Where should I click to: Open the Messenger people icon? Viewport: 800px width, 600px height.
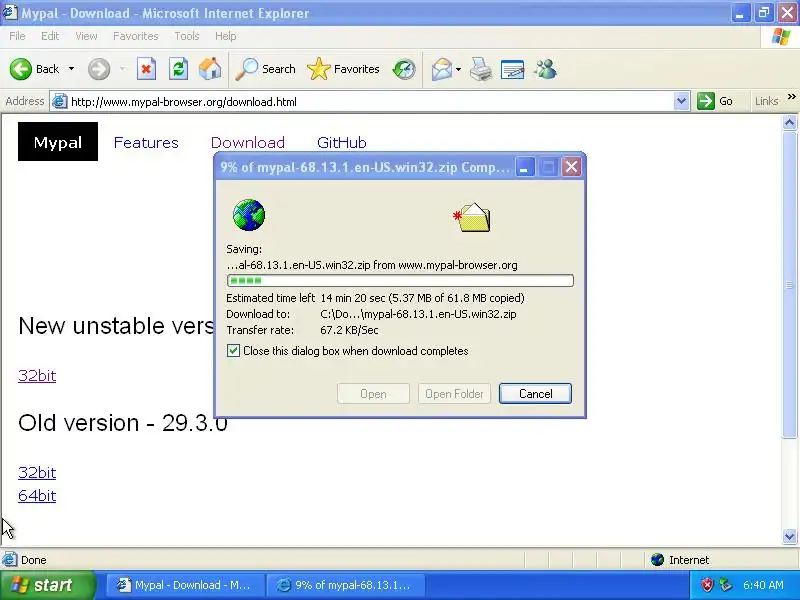point(545,69)
